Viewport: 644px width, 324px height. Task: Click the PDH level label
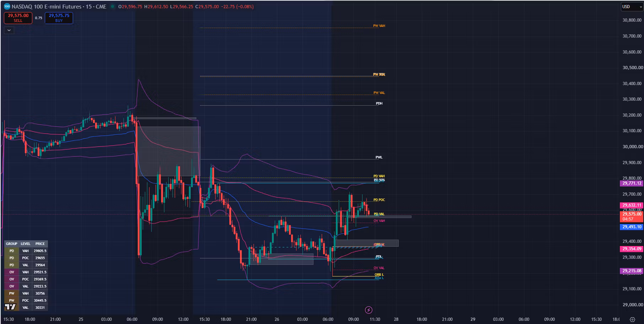point(379,104)
